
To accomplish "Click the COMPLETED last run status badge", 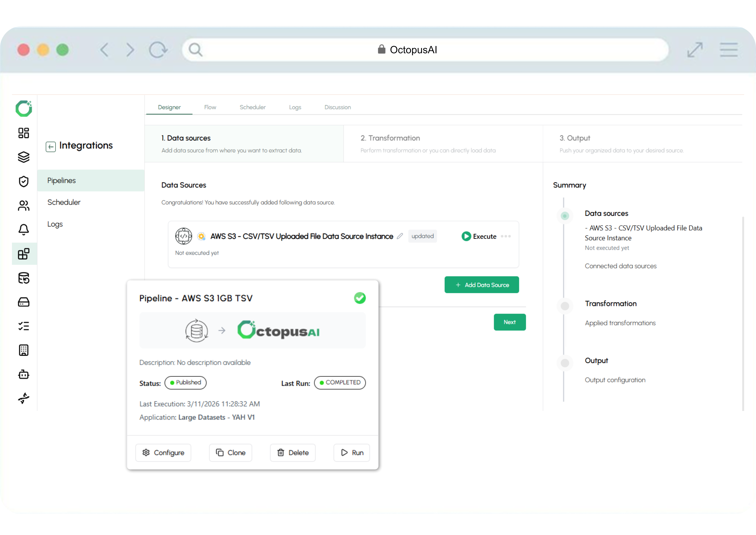I will [340, 382].
